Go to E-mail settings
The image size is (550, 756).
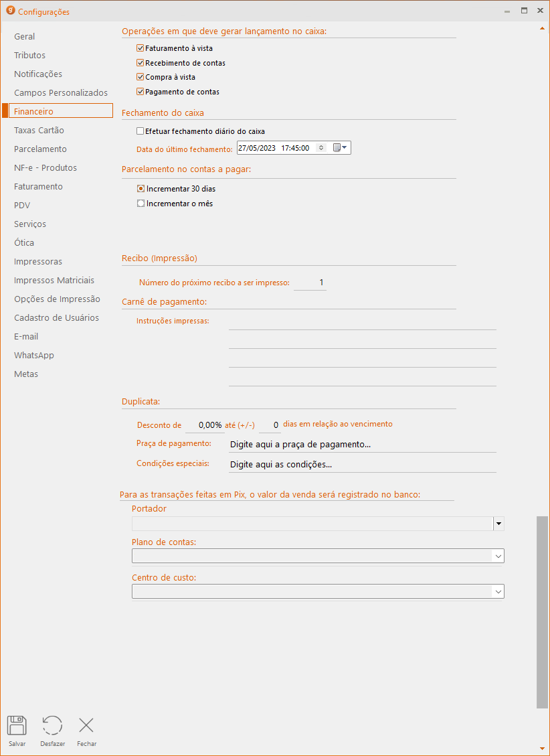click(x=26, y=337)
